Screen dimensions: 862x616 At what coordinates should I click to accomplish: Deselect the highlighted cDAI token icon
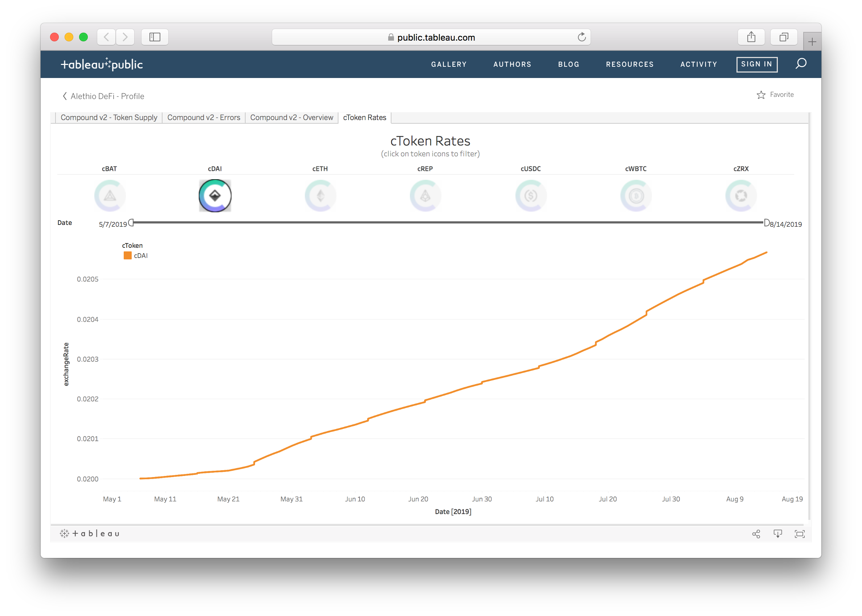pos(215,196)
